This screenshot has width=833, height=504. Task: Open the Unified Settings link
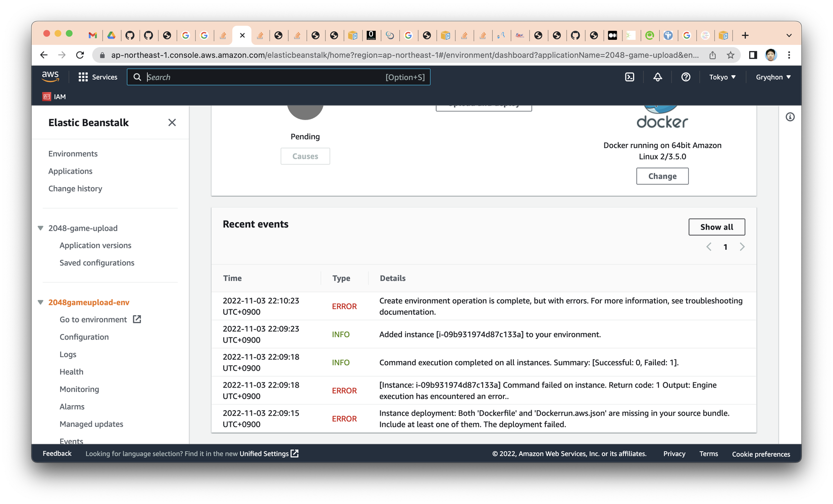coord(264,454)
